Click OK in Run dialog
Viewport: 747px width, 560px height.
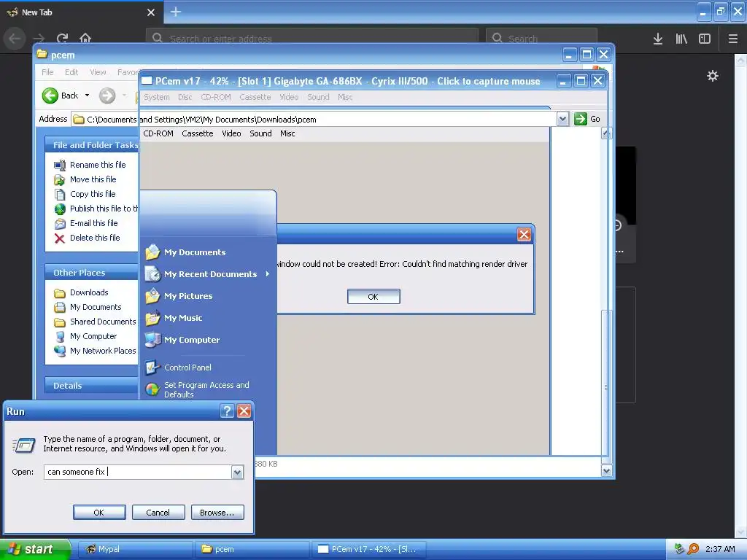click(x=99, y=513)
